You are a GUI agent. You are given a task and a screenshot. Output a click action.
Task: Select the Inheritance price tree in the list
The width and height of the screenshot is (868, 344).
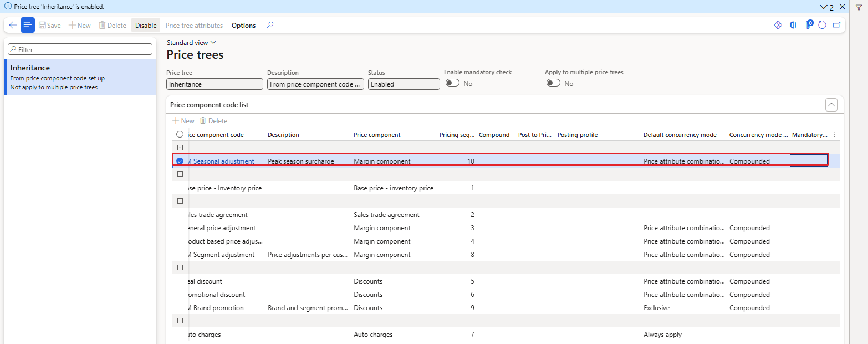click(x=80, y=77)
